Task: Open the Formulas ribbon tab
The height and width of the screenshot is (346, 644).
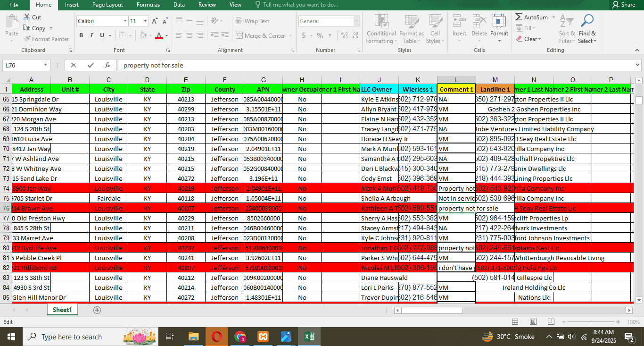Action: pos(148,5)
